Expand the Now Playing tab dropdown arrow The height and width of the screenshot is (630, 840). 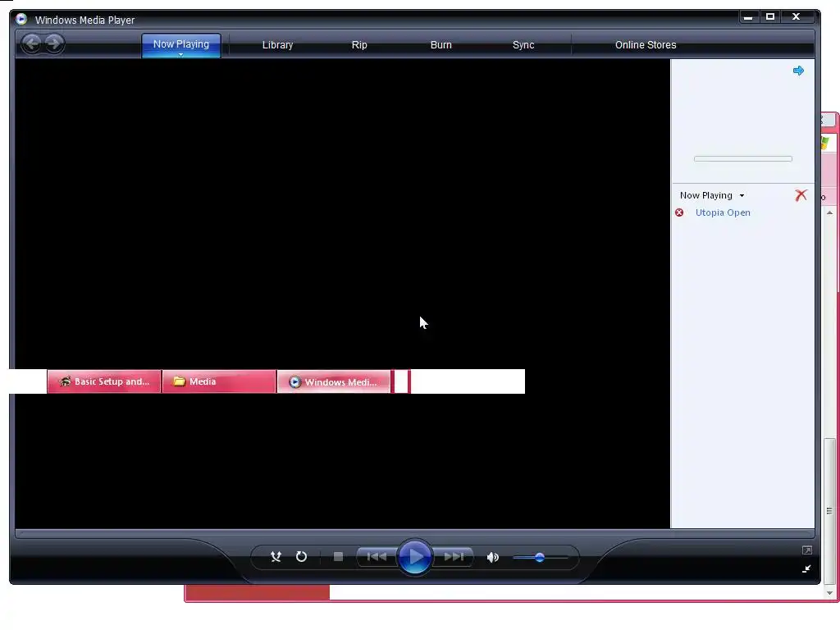[x=181, y=55]
